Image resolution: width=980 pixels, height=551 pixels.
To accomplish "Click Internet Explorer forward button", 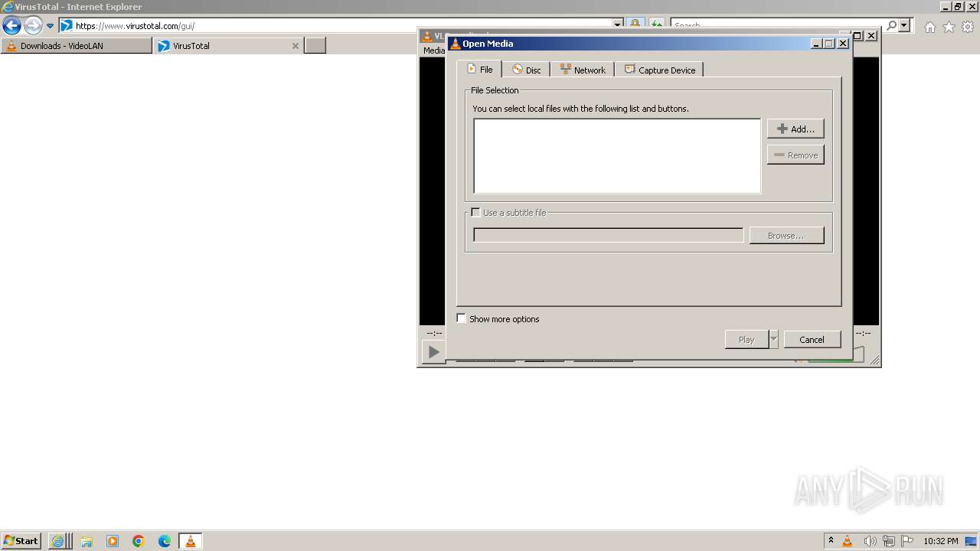I will (32, 25).
